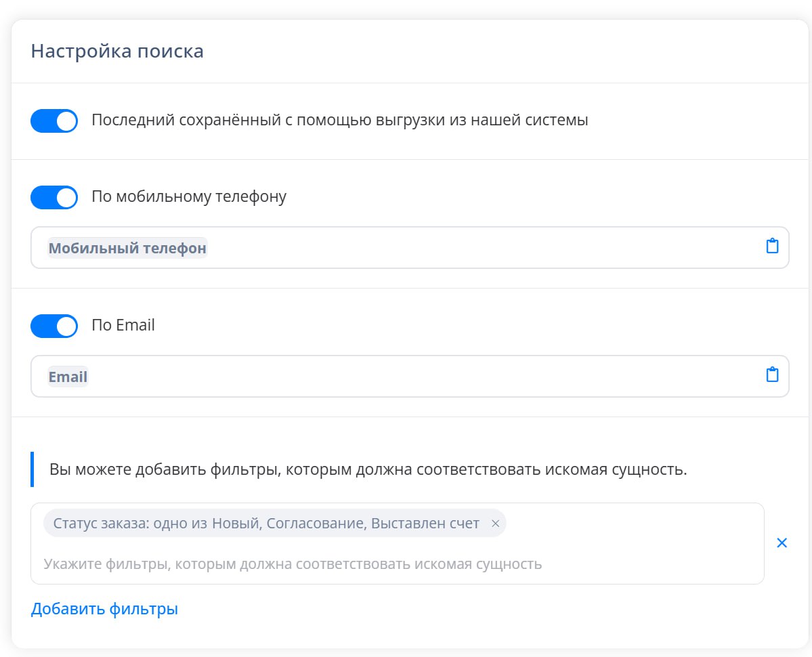812x657 pixels.
Task: Select the bold "Email" variable tag
Action: click(x=68, y=377)
